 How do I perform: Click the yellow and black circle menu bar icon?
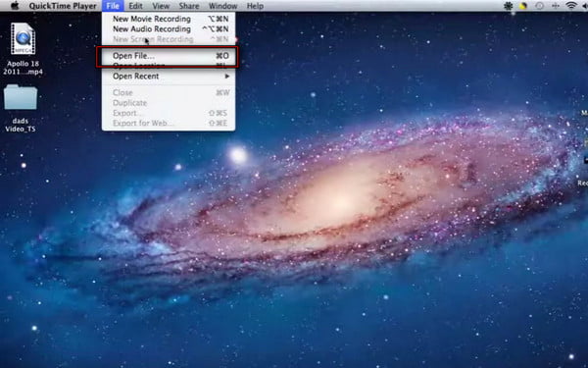coord(523,6)
